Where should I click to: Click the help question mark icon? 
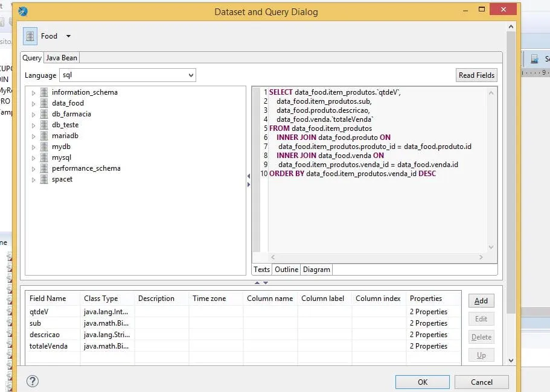(33, 381)
